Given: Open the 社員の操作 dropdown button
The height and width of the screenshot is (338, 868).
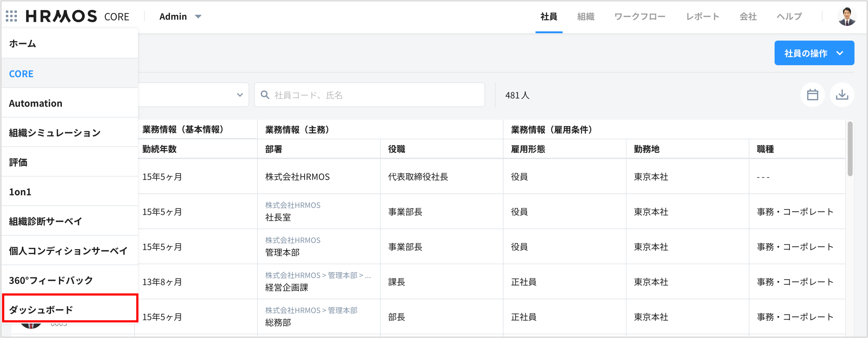Looking at the screenshot, I should (814, 53).
